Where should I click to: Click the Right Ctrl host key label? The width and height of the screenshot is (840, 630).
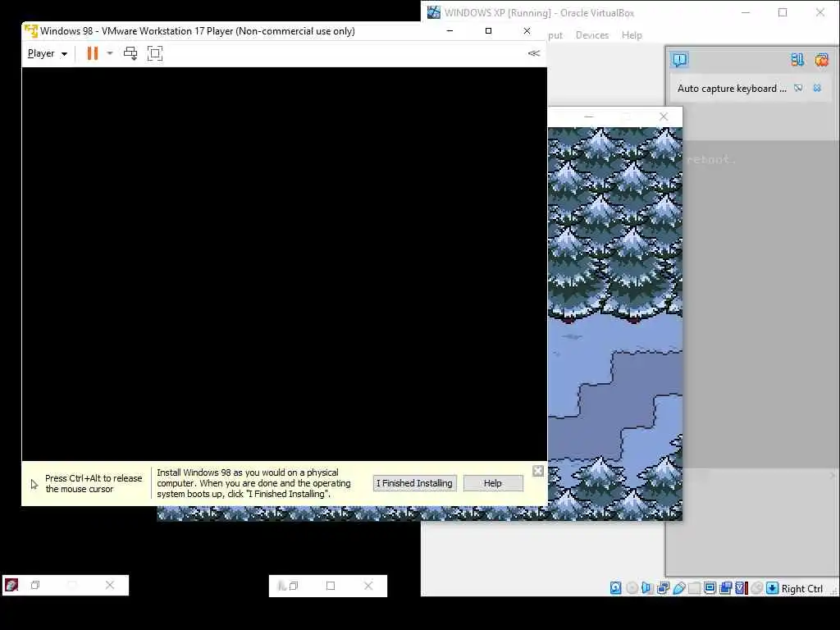click(802, 589)
